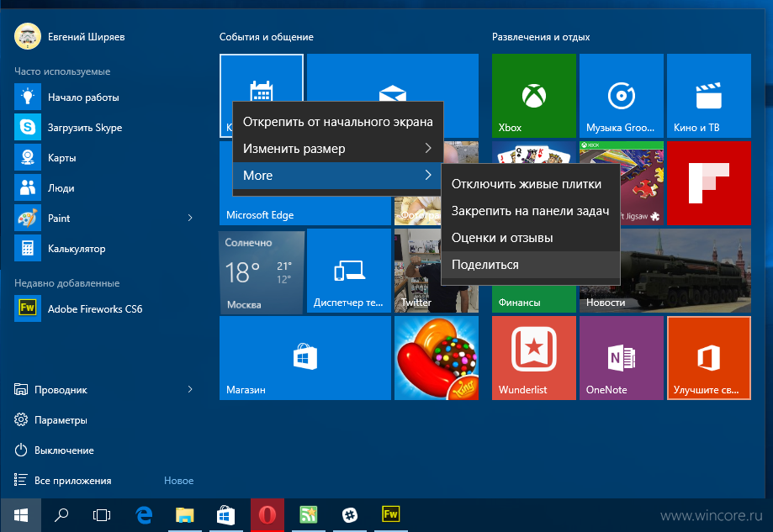Choose Отключить живые плитки
773x532 pixels.
pos(531,184)
